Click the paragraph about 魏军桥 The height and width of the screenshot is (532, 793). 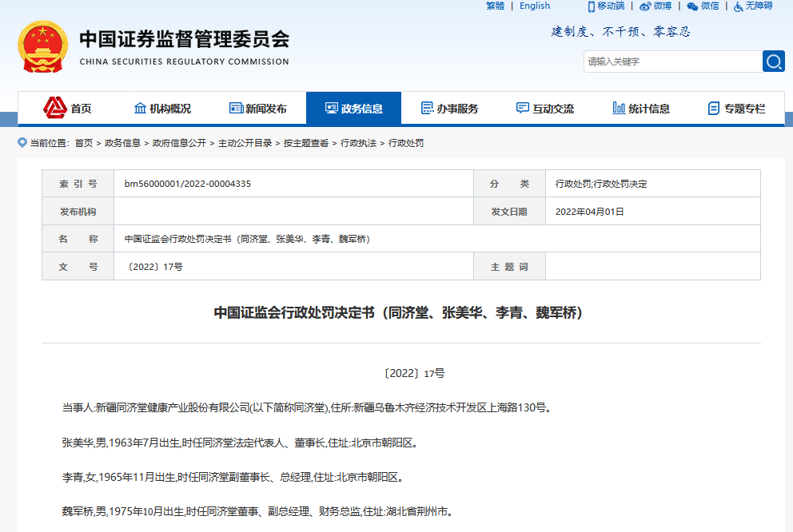pyautogui.click(x=258, y=512)
